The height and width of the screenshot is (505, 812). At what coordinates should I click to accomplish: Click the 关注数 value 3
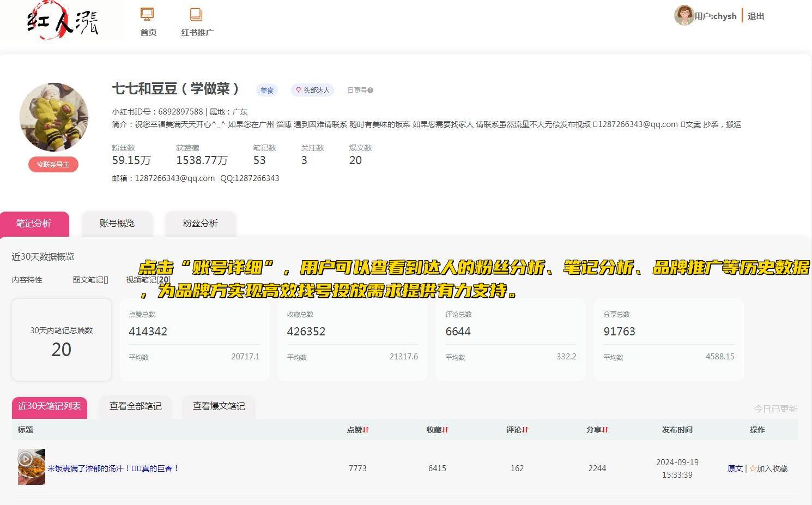(304, 160)
